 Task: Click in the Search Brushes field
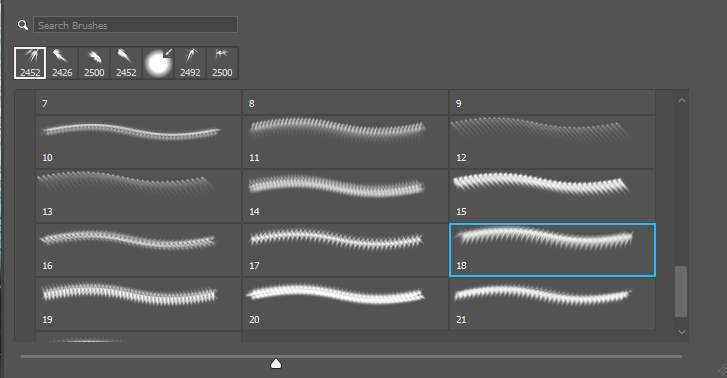(x=135, y=25)
